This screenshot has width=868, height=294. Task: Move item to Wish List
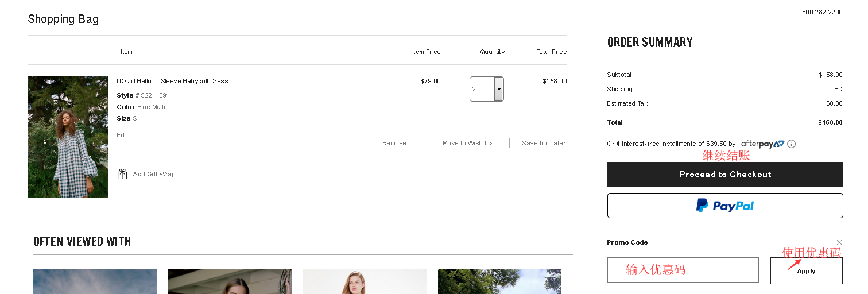pos(469,144)
